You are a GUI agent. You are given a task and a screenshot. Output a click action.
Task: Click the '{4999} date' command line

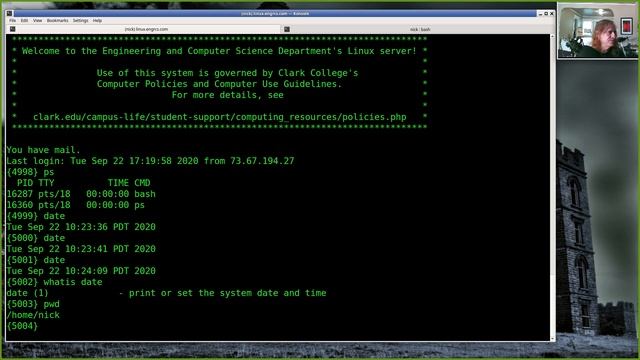coord(36,216)
